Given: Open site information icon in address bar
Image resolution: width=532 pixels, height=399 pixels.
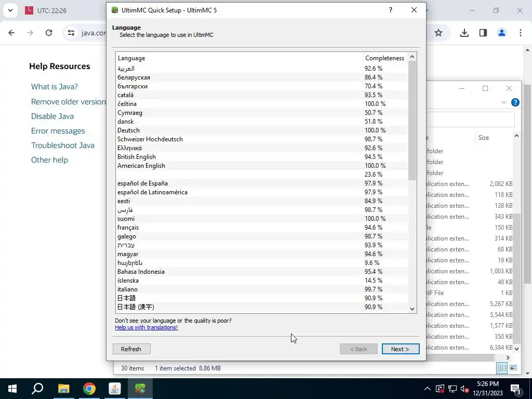Looking at the screenshot, I should [71, 33].
